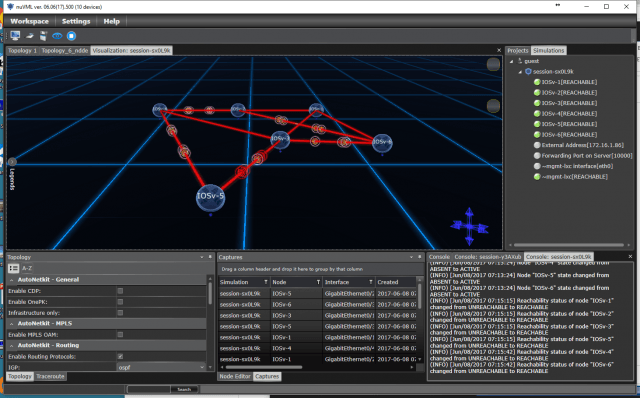Filter the Interface column
Image resolution: width=640 pixels, height=398 pixels.
click(371, 282)
